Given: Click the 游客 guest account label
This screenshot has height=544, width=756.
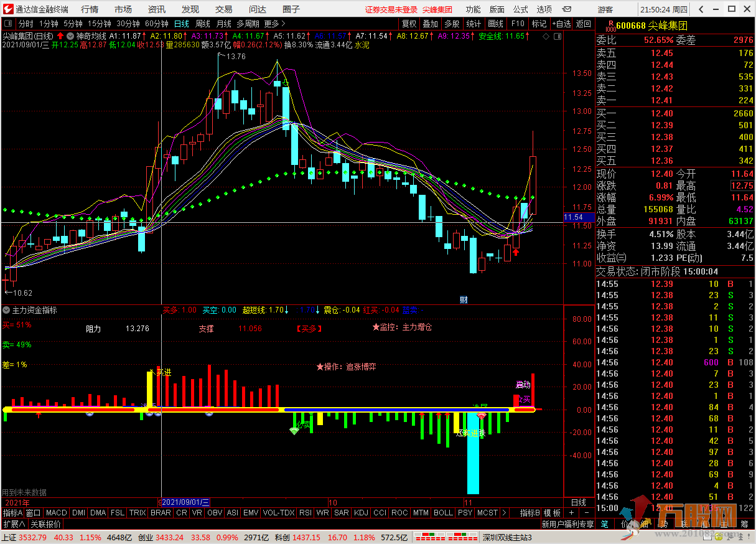Looking at the screenshot, I should pos(605,9).
